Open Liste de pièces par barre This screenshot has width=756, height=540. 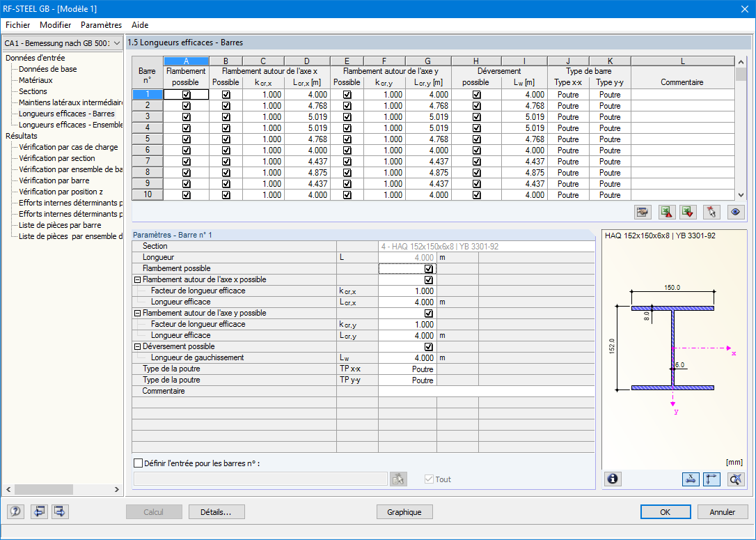coord(60,225)
